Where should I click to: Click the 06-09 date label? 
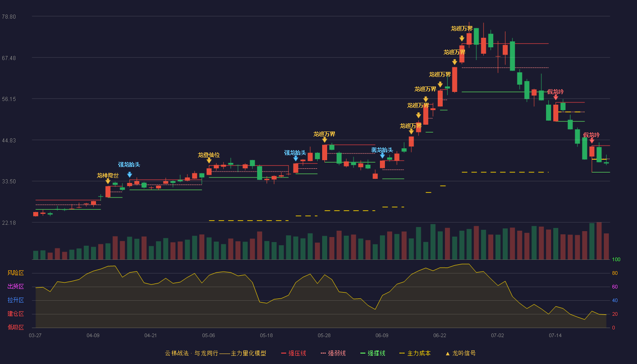(382, 335)
